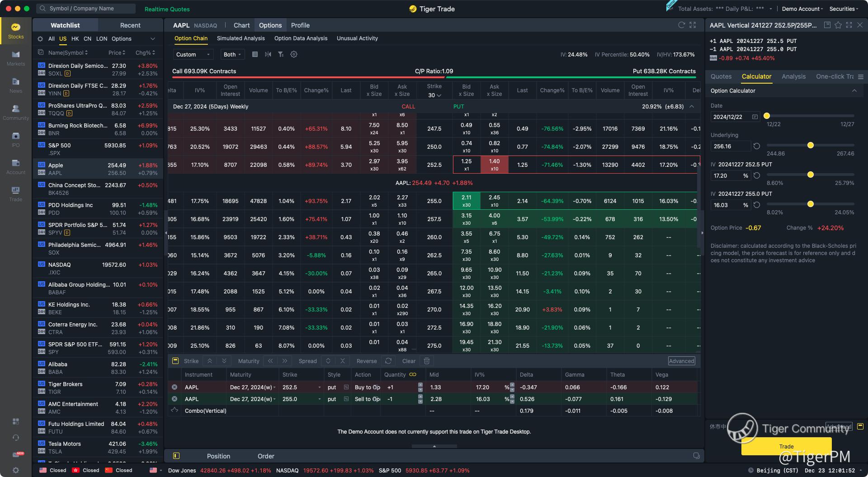Open the Simulated Analysis tab

(x=241, y=38)
